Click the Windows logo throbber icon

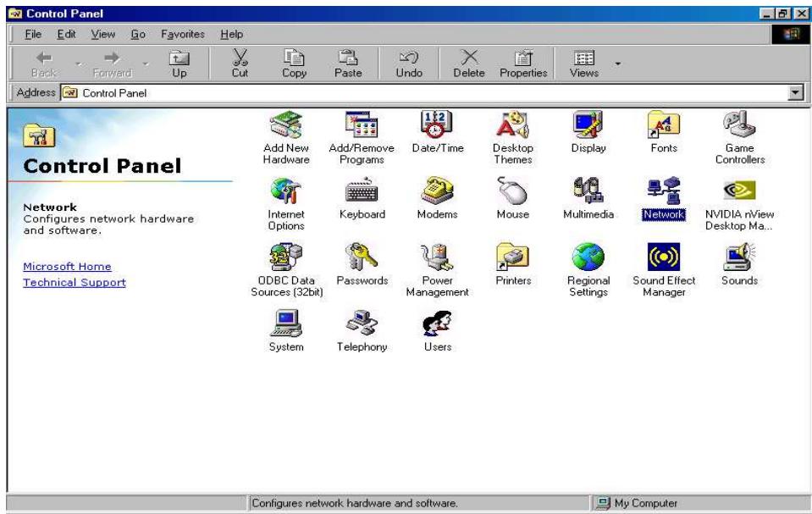tap(790, 34)
